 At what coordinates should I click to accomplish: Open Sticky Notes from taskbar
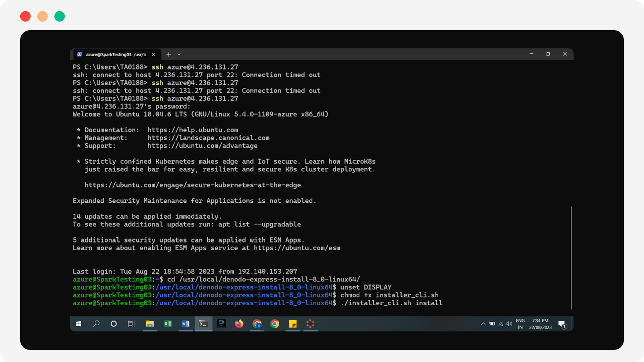(293, 324)
